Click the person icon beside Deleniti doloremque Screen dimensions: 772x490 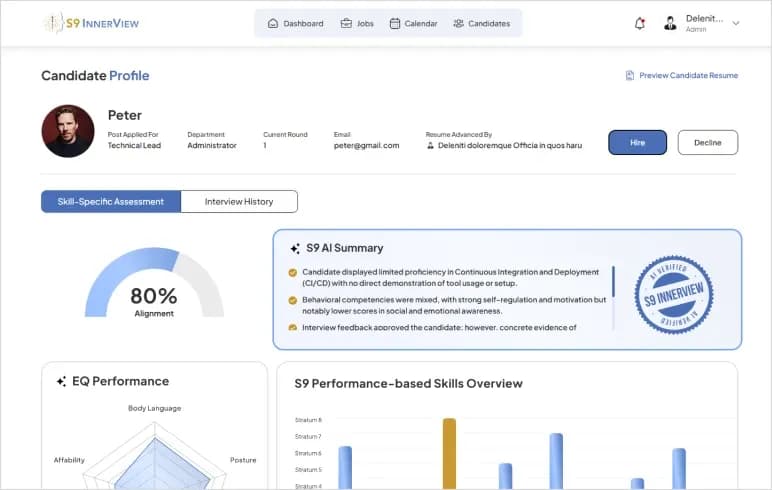click(x=430, y=145)
